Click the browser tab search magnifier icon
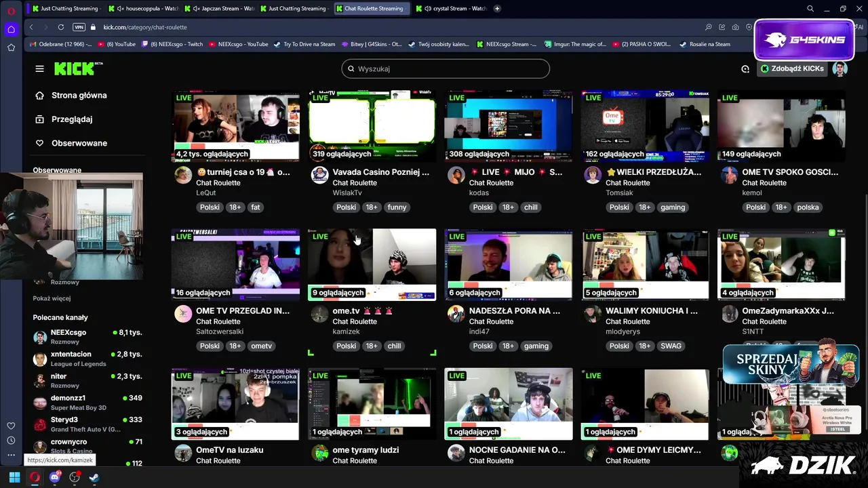 (810, 9)
